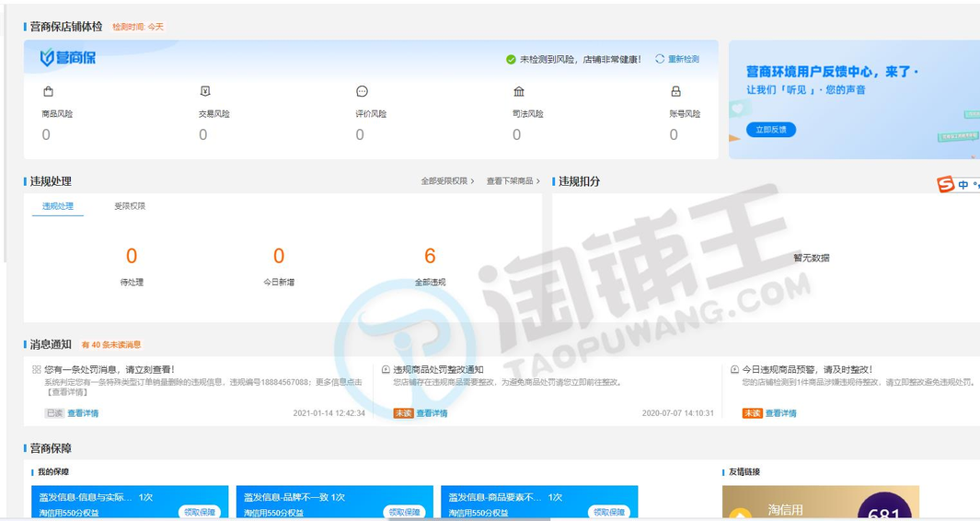The width and height of the screenshot is (980, 521).
Task: Click the timestamp 2020-07-07 14:10:31
Action: click(x=677, y=412)
